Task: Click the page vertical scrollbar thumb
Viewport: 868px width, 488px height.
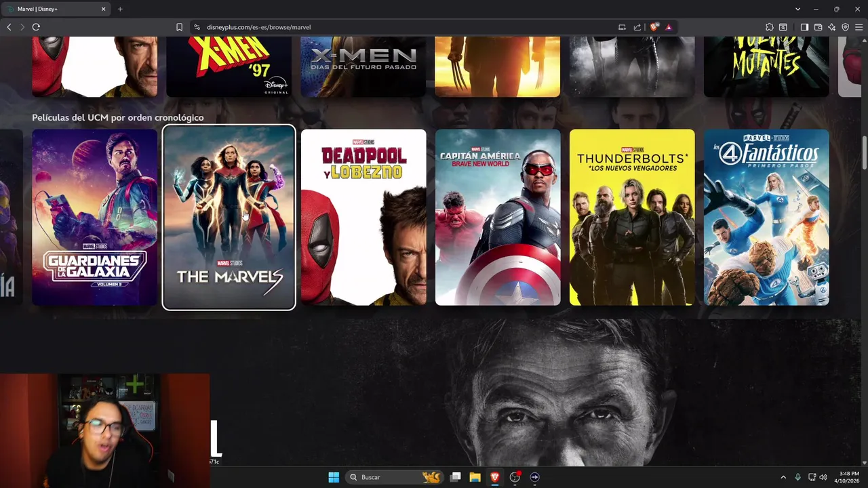Action: click(x=865, y=152)
